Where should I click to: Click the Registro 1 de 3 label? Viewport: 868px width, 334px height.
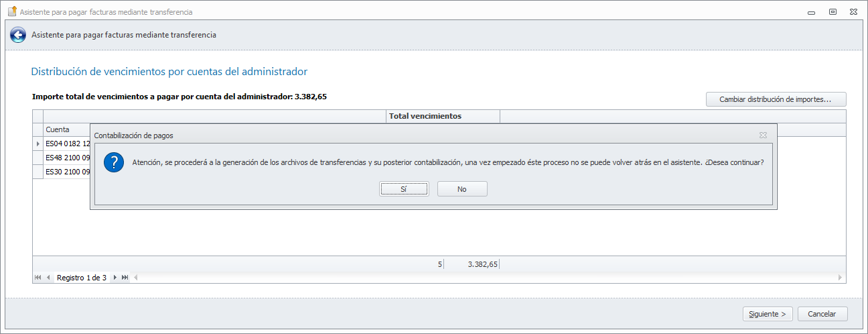(82, 278)
